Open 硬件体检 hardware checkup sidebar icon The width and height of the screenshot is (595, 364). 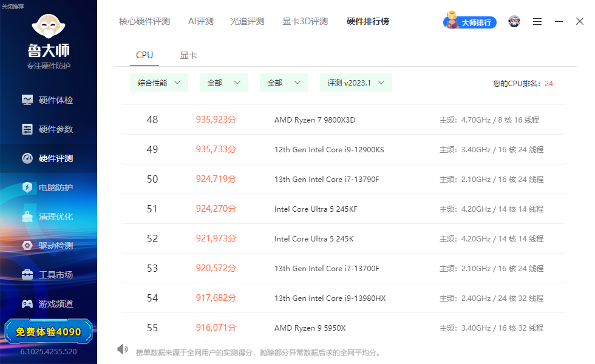27,100
